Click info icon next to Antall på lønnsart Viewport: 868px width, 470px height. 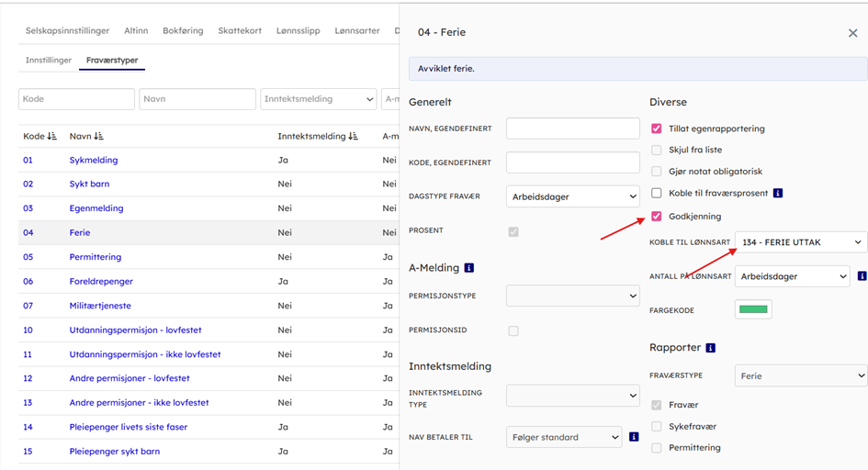(862, 276)
